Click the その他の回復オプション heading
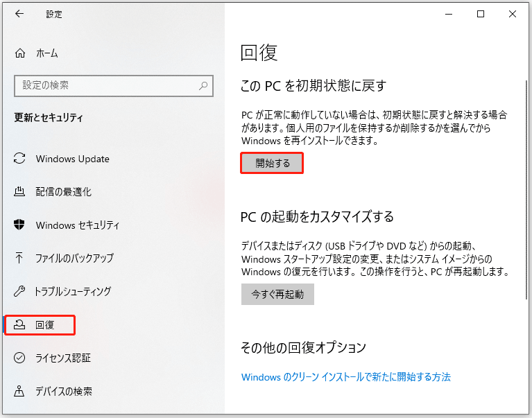This screenshot has width=532, height=418. [303, 347]
